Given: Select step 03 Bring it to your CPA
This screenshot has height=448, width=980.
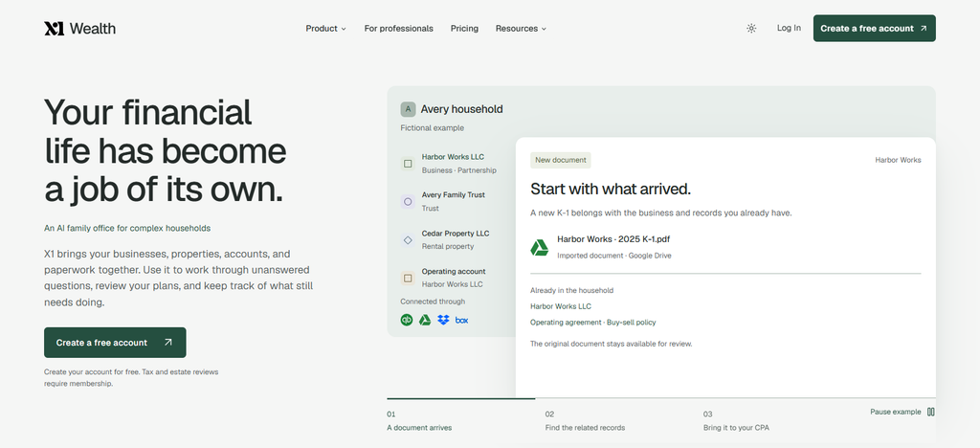Looking at the screenshot, I should point(736,421).
